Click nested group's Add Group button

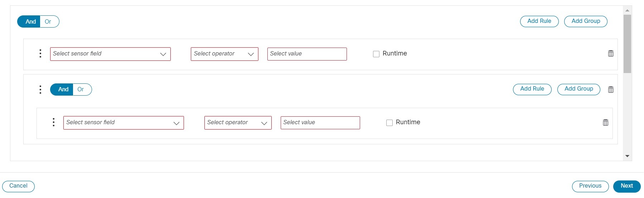click(x=578, y=89)
